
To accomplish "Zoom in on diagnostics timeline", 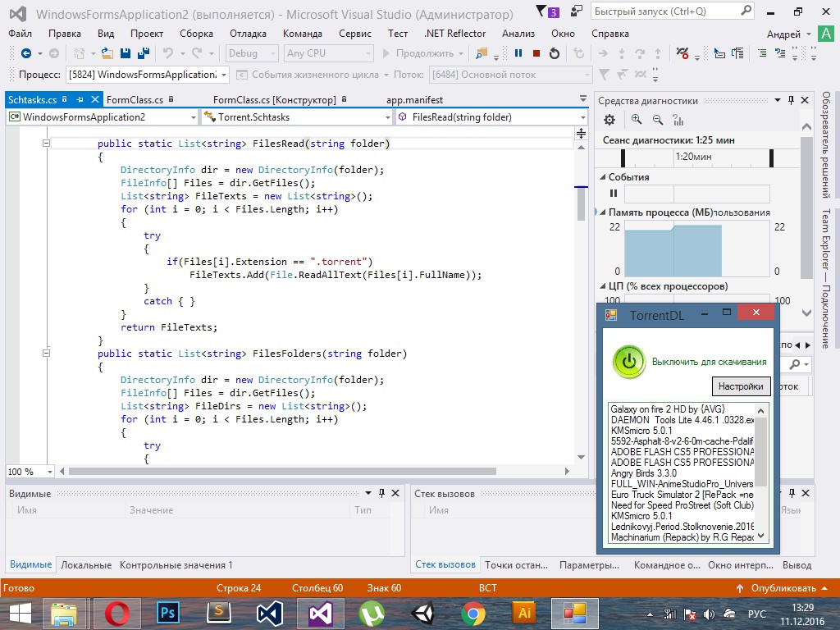I will pyautogui.click(x=637, y=120).
